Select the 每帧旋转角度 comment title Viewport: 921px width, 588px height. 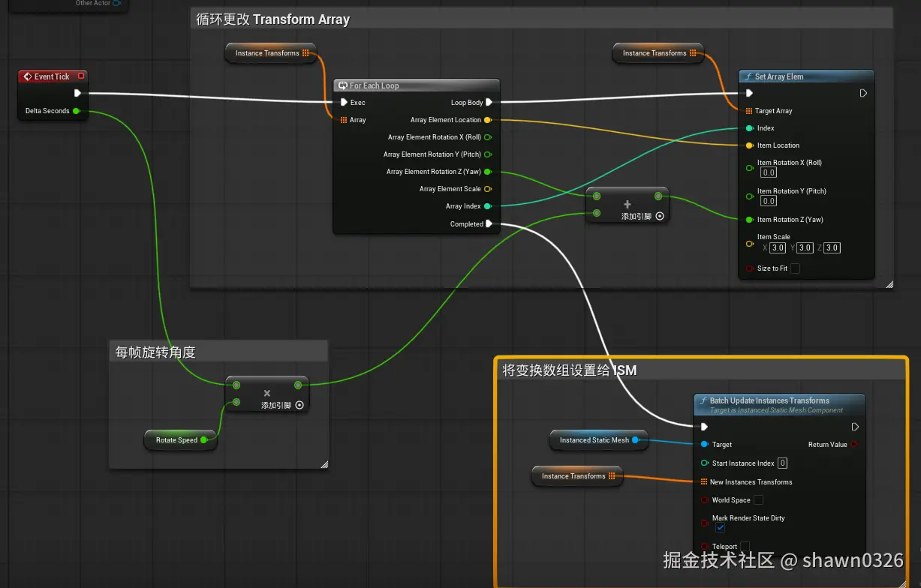click(x=155, y=352)
